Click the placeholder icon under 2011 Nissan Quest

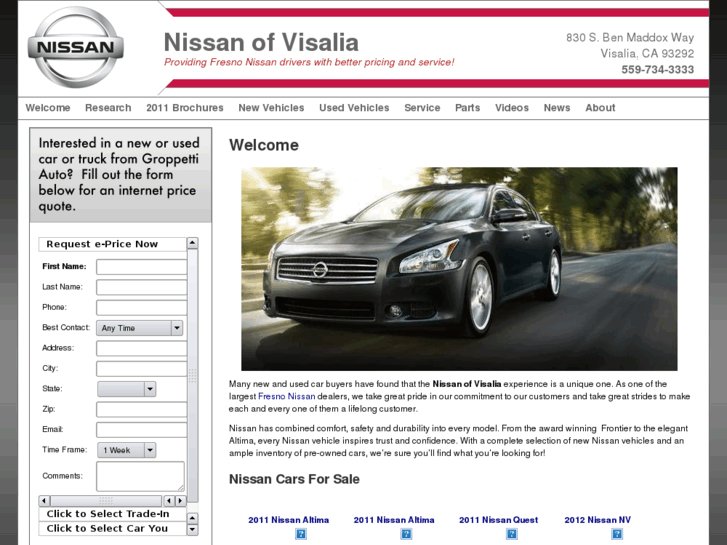point(511,534)
